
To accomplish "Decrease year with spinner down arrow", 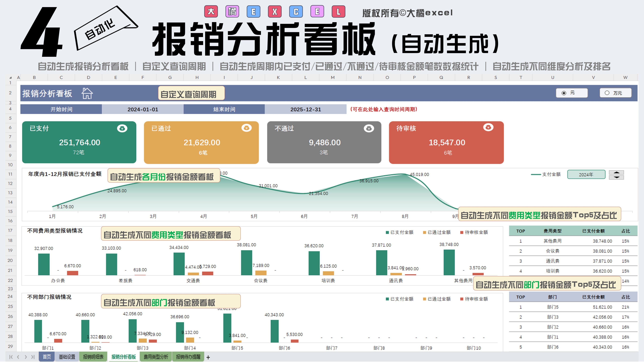I will pyautogui.click(x=616, y=177).
